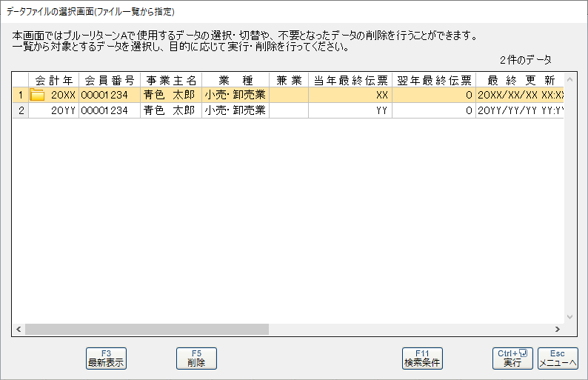
Task: Click the horizontal scrollbar thumb
Action: point(147,329)
